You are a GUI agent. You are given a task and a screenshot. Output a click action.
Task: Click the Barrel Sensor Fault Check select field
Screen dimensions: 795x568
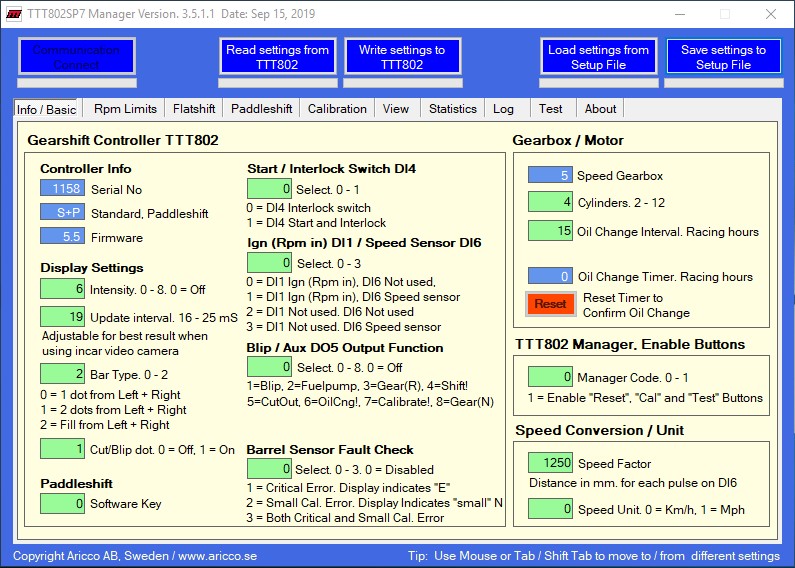pos(269,469)
